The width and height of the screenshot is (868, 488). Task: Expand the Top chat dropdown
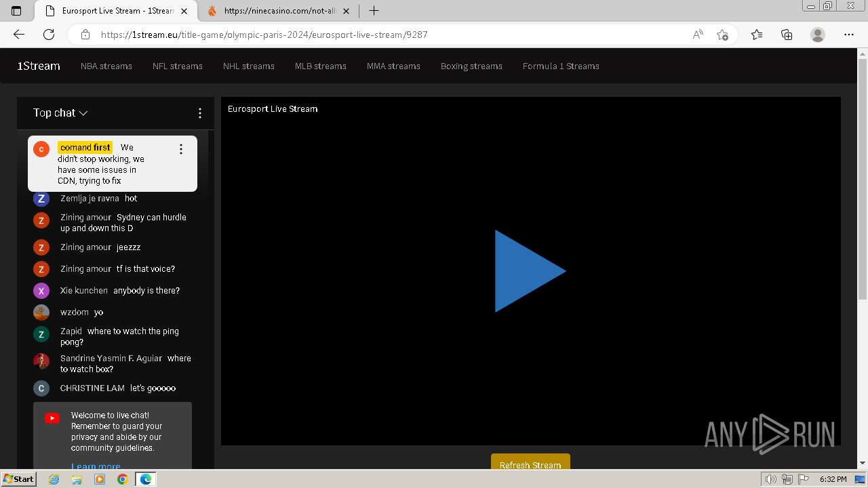click(60, 113)
